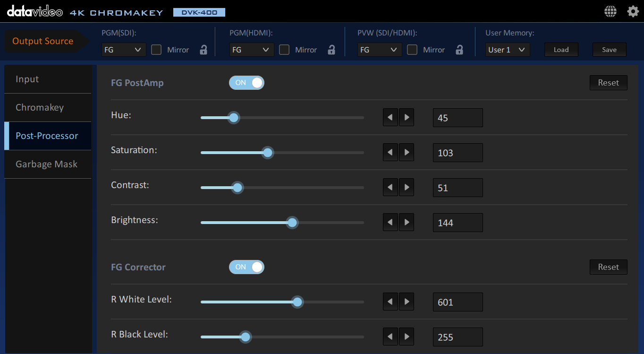
Task: Open the language globe icon
Action: click(610, 12)
